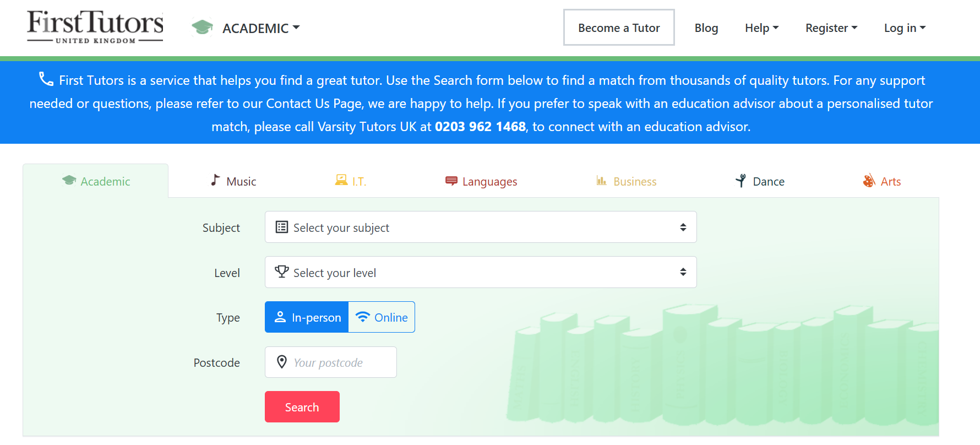
Task: Expand the ACADEMIC category menu
Action: click(261, 28)
